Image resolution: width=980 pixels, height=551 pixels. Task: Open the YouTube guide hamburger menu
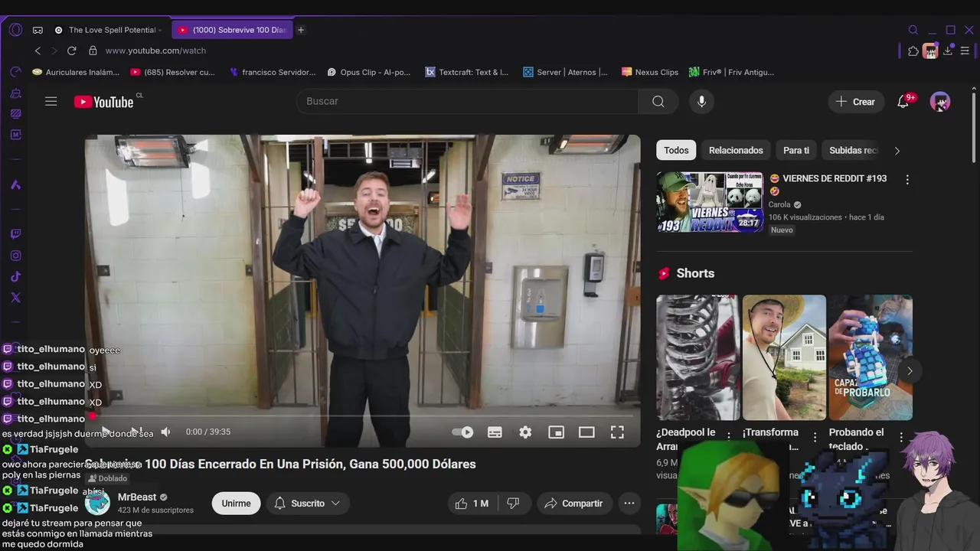point(51,101)
